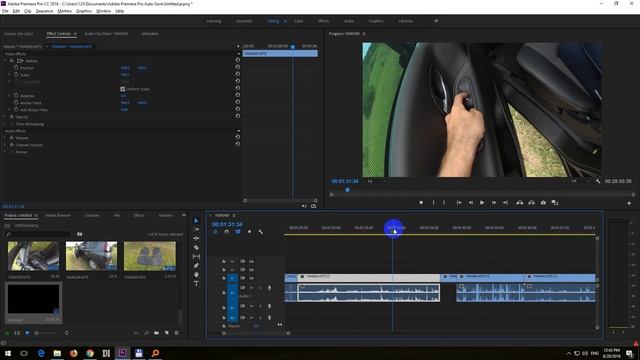Expand the Opacity effect
Image resolution: width=640 pixels, height=360 pixels.
point(6,117)
